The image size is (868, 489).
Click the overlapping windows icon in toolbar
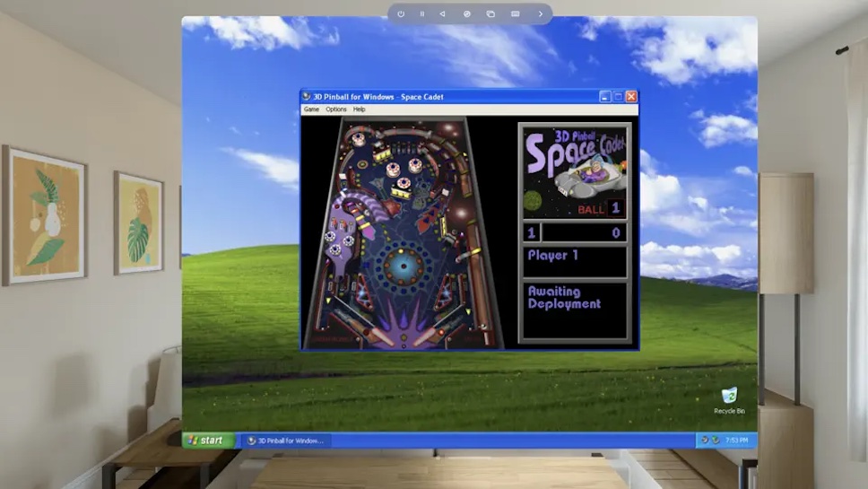(490, 14)
